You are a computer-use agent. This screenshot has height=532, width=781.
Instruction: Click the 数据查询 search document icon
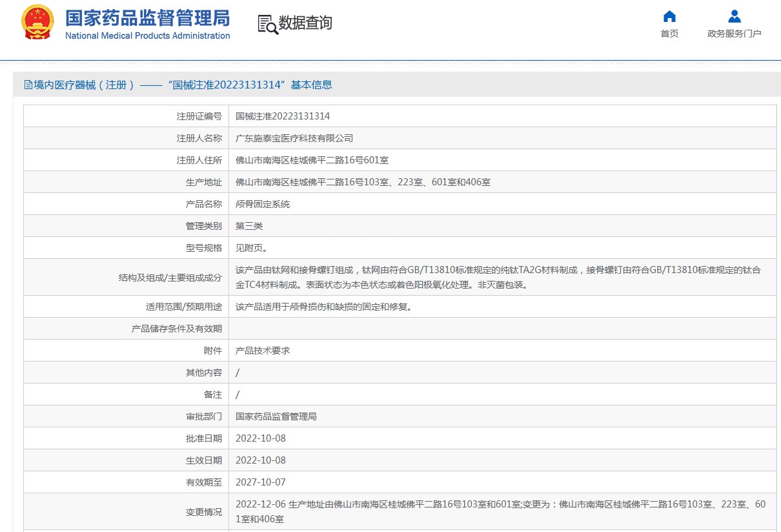[268, 24]
